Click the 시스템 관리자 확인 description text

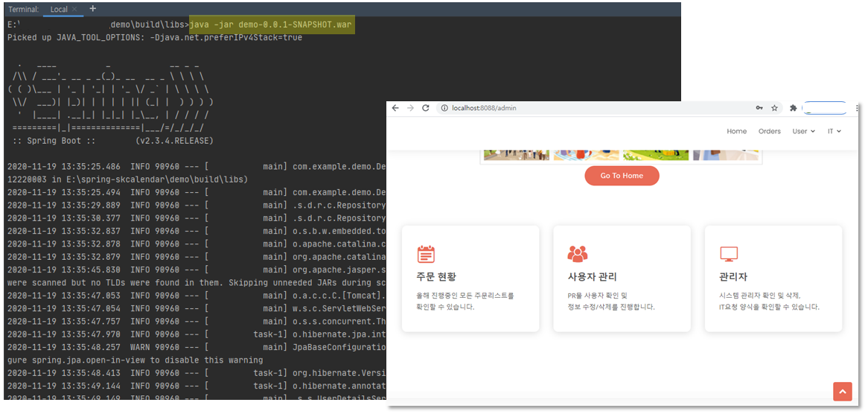[x=770, y=301]
